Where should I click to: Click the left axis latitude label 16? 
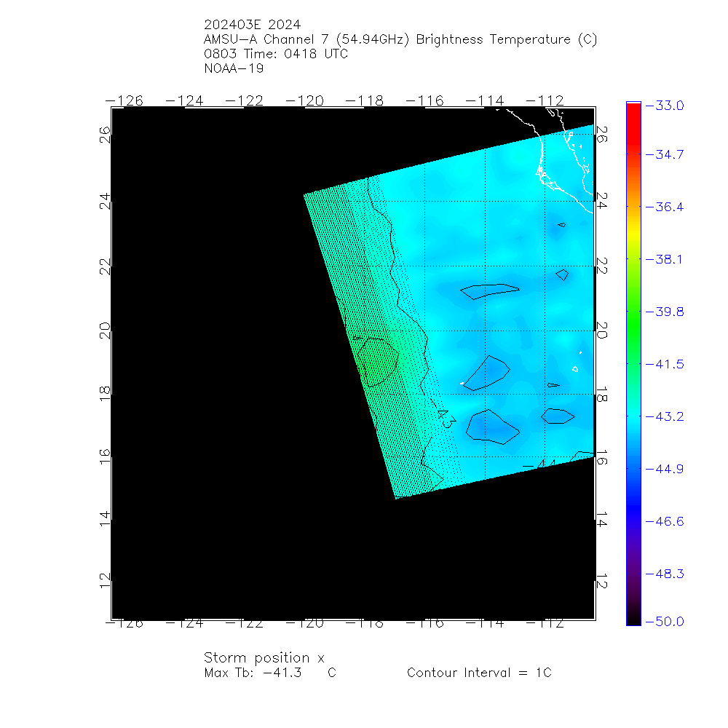coord(105,456)
